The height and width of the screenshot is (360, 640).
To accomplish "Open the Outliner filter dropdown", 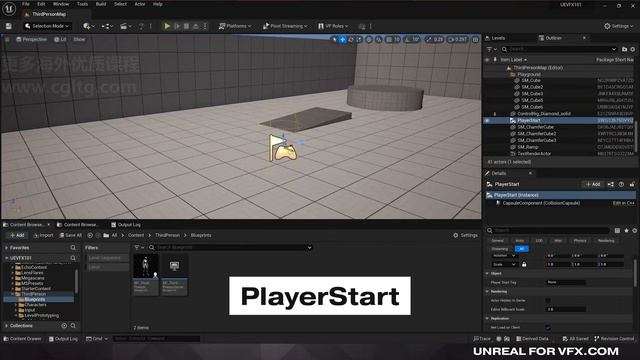I will coord(491,49).
